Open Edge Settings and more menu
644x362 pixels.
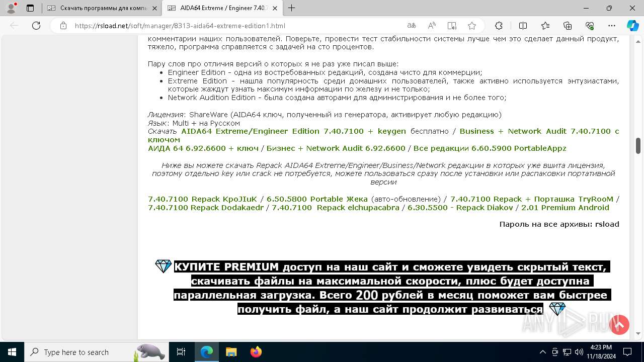click(612, 26)
